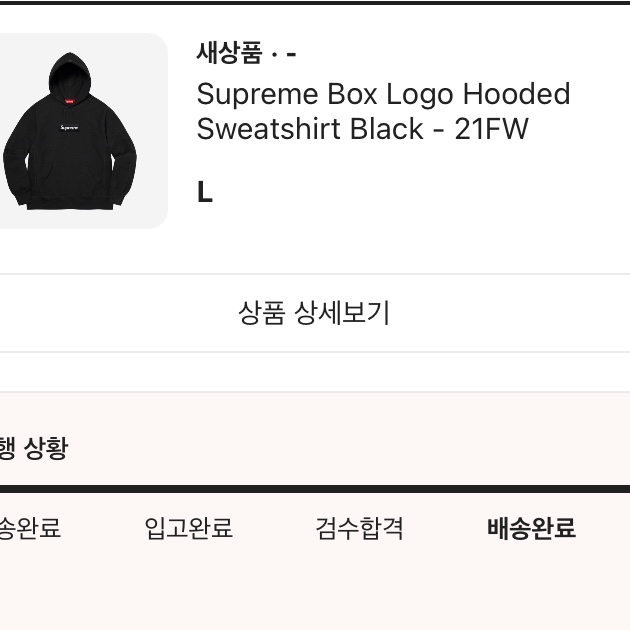Image resolution: width=630 pixels, height=630 pixels.
Task: Click the Sweatshirt Black text line
Action: [x=310, y=129]
